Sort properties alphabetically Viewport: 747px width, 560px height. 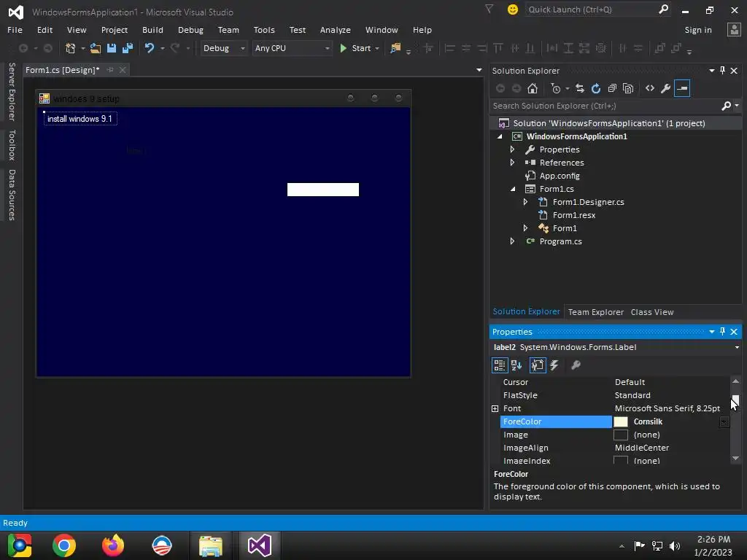(x=517, y=365)
